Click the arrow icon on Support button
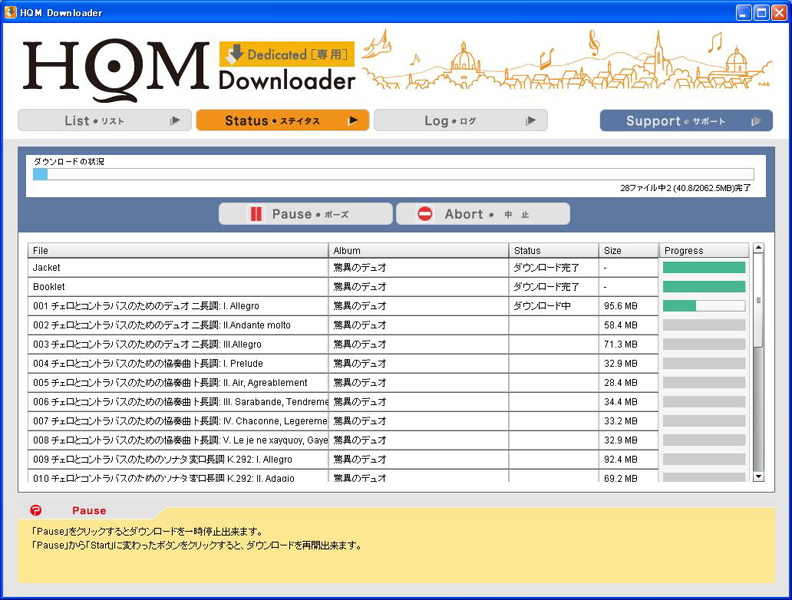Screen dimensions: 792x600 (x=756, y=121)
